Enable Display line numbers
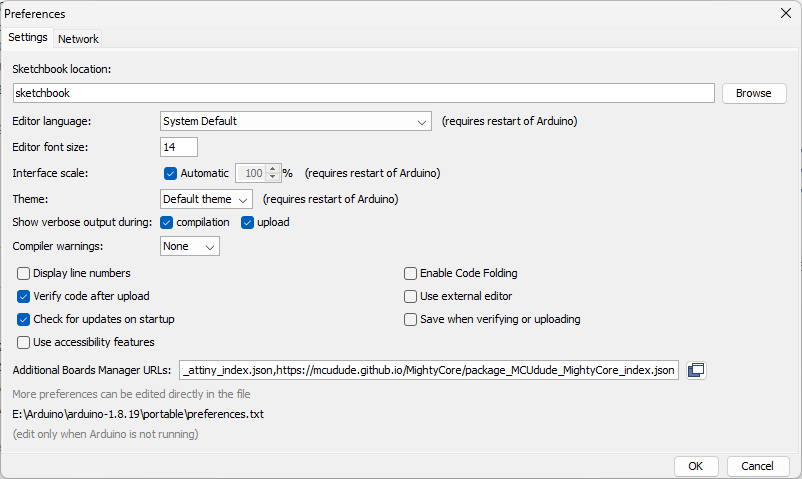This screenshot has width=802, height=479. [24, 273]
